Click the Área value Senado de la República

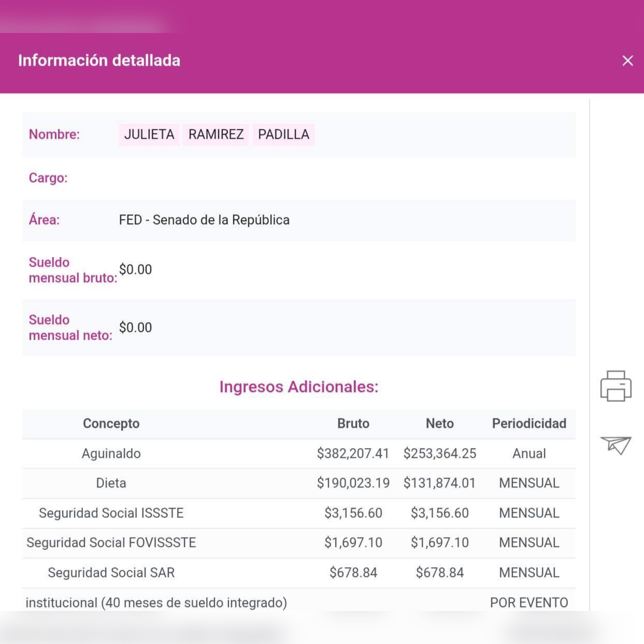point(204,220)
